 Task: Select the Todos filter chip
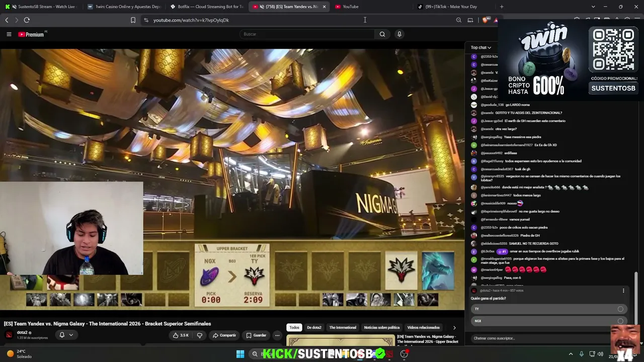pyautogui.click(x=294, y=328)
